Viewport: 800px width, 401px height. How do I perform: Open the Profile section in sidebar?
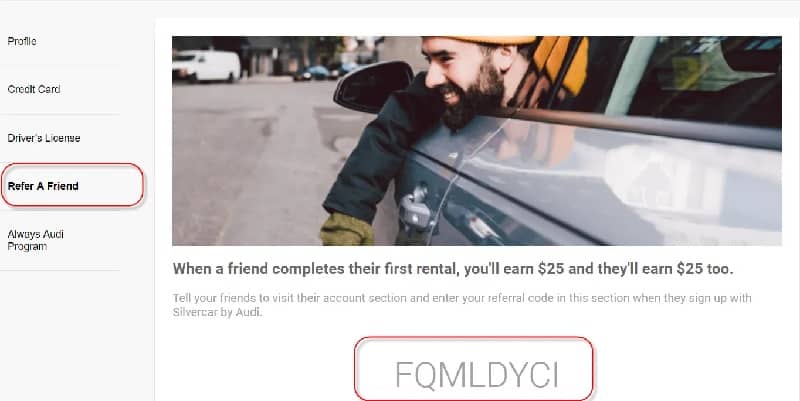[22, 41]
